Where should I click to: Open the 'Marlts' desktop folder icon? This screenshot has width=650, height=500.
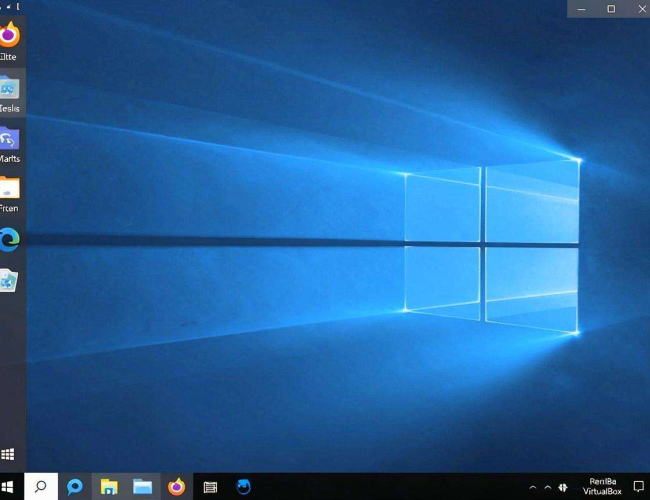10,138
